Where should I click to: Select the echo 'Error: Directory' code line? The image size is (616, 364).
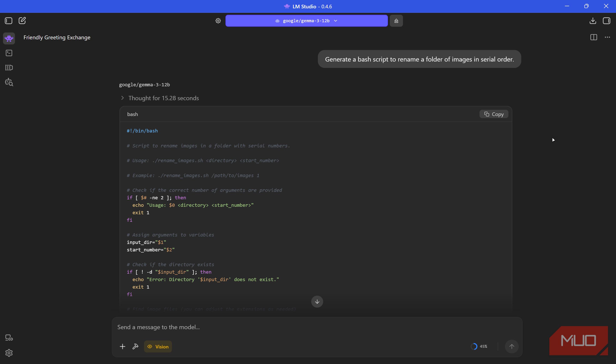(x=206, y=280)
